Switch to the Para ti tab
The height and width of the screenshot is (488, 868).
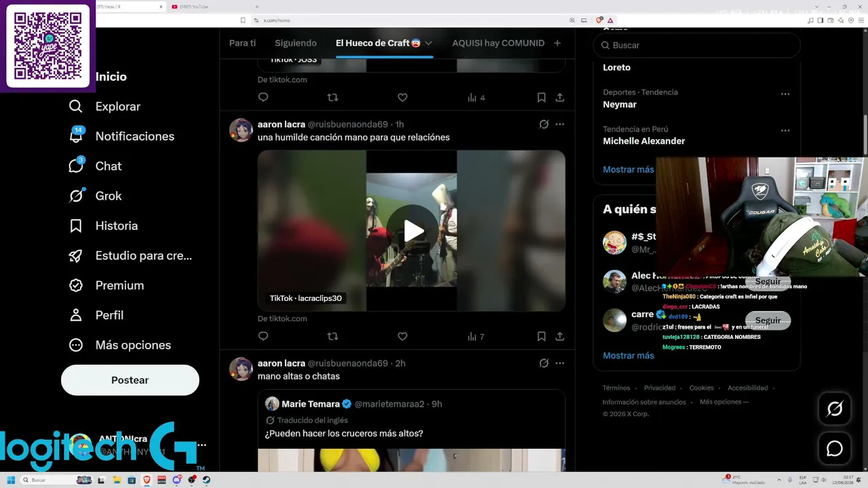[243, 43]
